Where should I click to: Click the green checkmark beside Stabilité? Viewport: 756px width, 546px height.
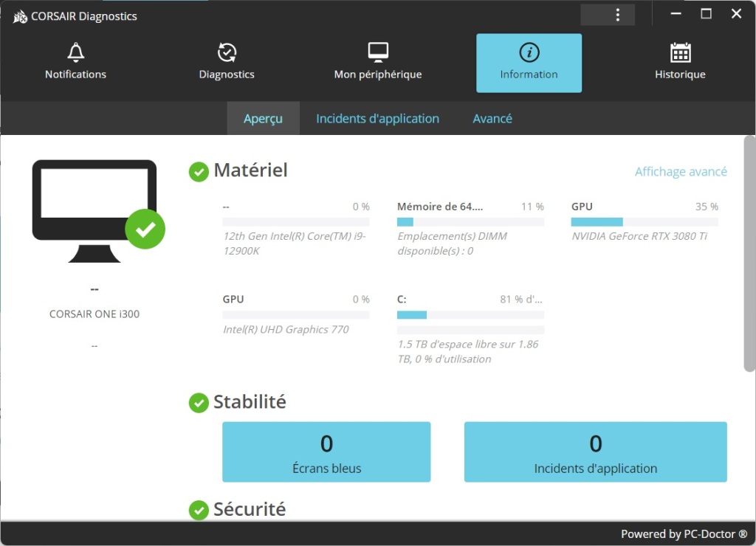[198, 403]
